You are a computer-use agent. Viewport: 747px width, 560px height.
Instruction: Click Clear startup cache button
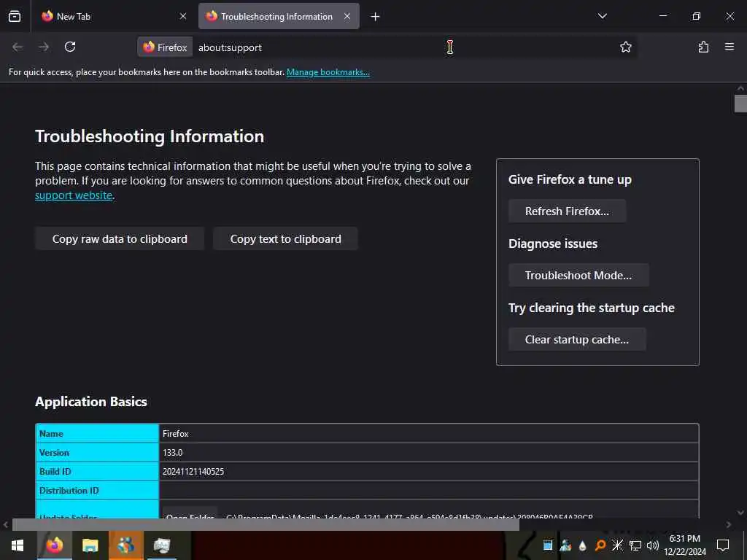(577, 340)
